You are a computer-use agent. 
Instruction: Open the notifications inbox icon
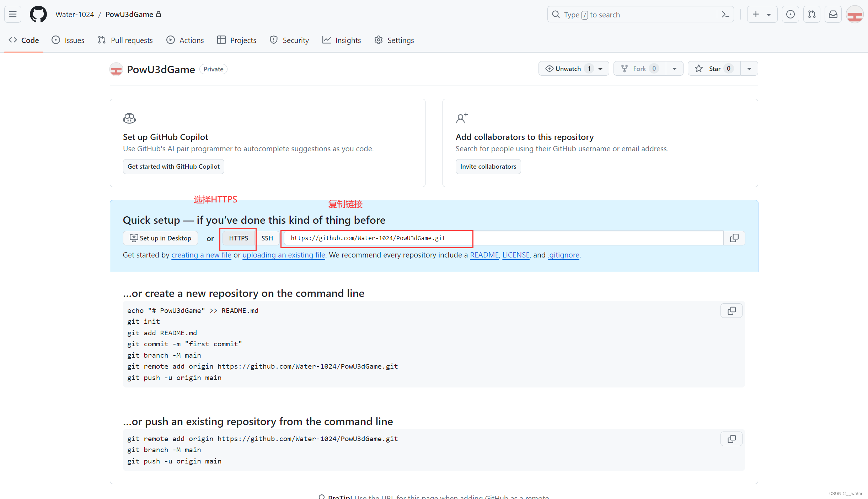point(833,14)
